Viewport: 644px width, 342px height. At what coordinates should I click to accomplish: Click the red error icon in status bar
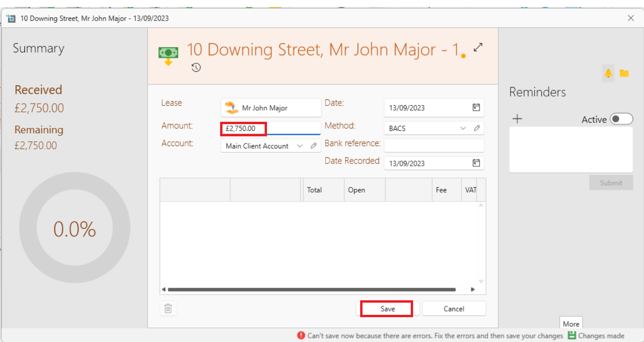(x=301, y=335)
